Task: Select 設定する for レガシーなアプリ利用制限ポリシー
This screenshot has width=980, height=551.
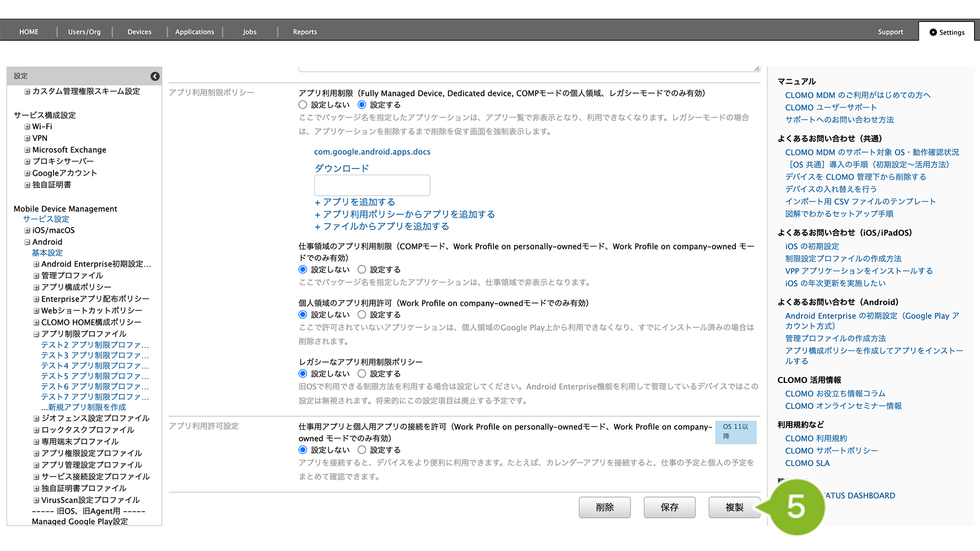Action: [362, 374]
